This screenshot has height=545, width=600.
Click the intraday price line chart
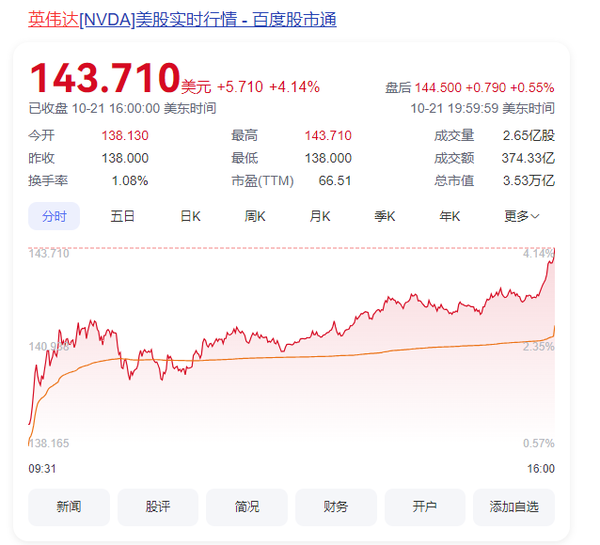click(x=292, y=346)
